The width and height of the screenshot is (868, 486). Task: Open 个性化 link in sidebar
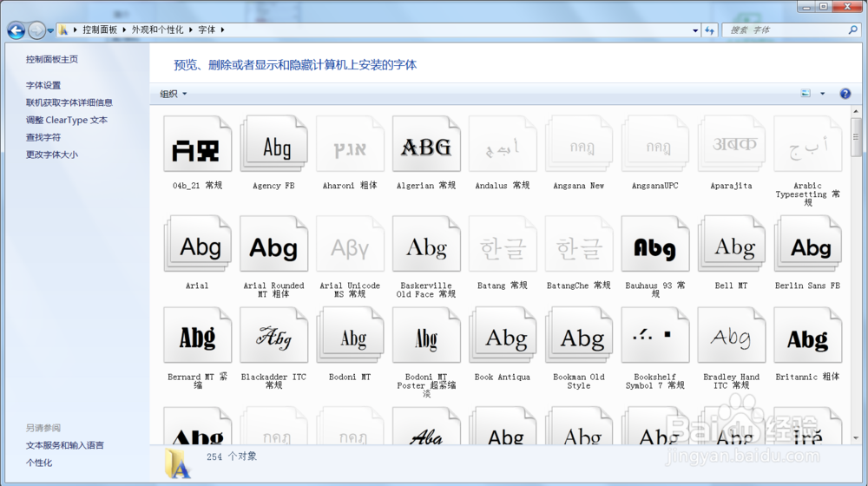[39, 463]
